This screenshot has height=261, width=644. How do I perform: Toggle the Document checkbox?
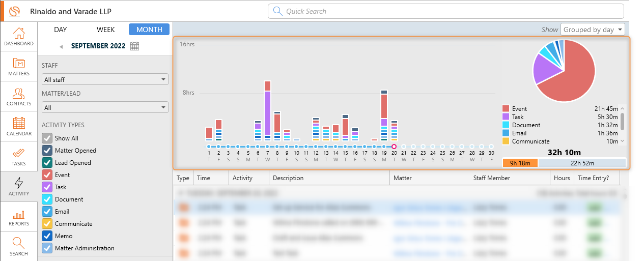pos(47,199)
